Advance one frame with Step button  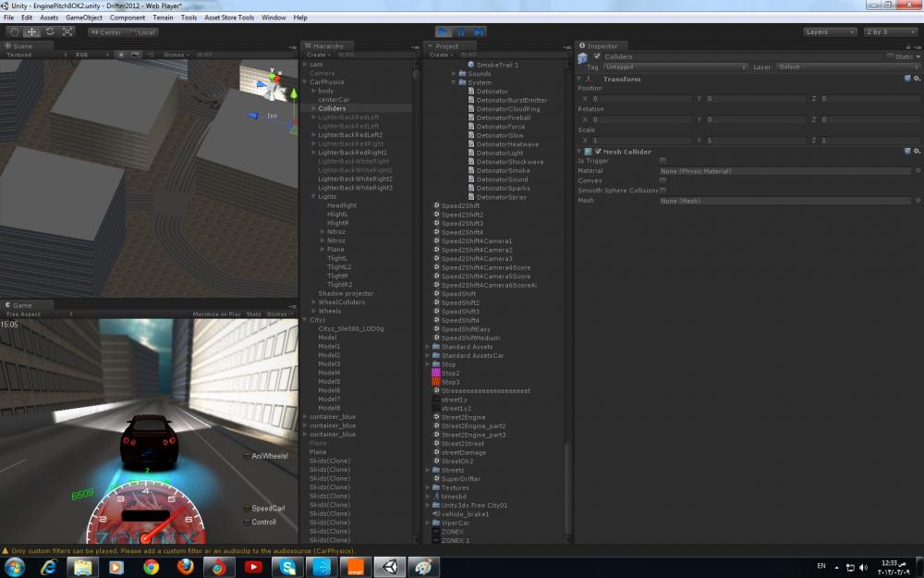[x=479, y=31]
